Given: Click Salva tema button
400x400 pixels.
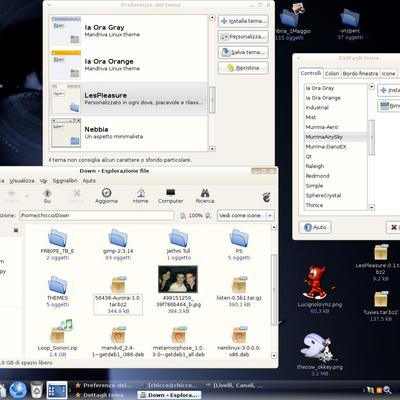Looking at the screenshot, I should [243, 52].
